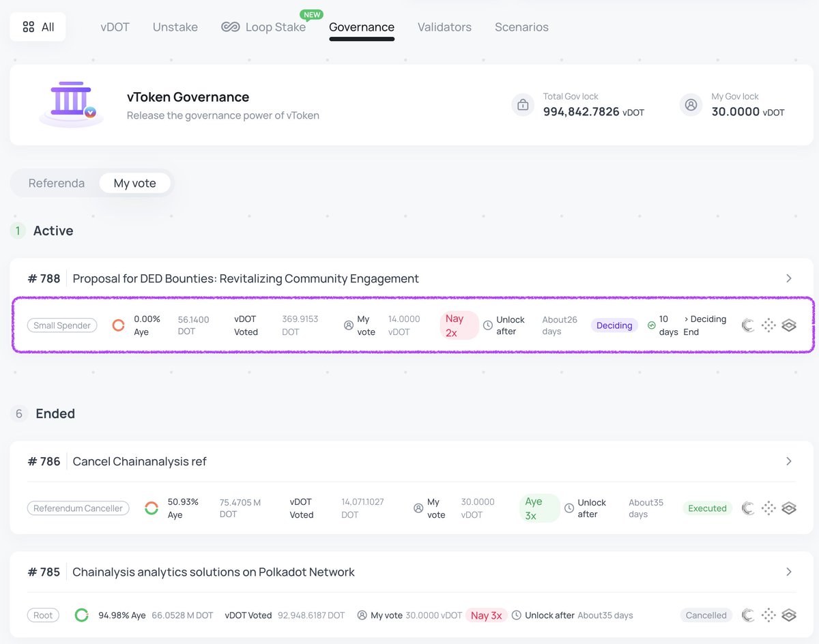Click the 994,842.7826 vDOT total value
The image size is (819, 644).
[x=594, y=112]
